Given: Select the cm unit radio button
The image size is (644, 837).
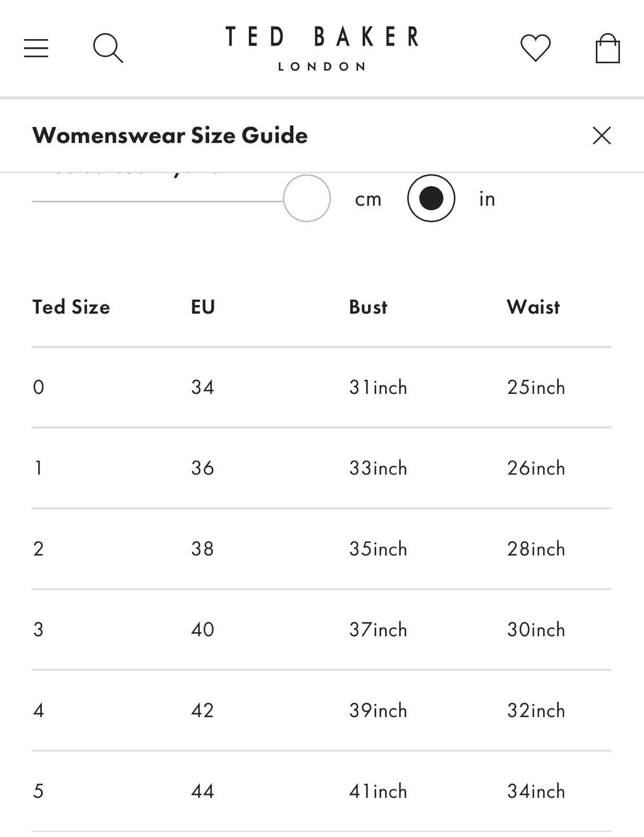Looking at the screenshot, I should pyautogui.click(x=307, y=198).
